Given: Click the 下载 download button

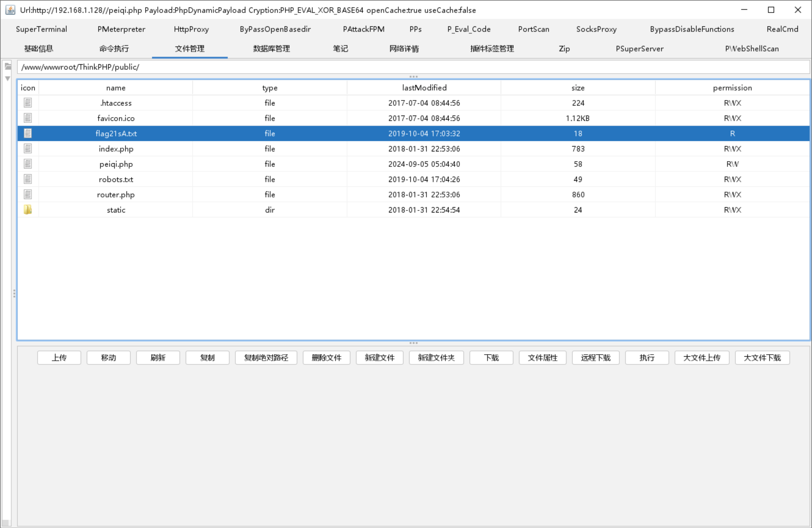Looking at the screenshot, I should click(x=491, y=358).
